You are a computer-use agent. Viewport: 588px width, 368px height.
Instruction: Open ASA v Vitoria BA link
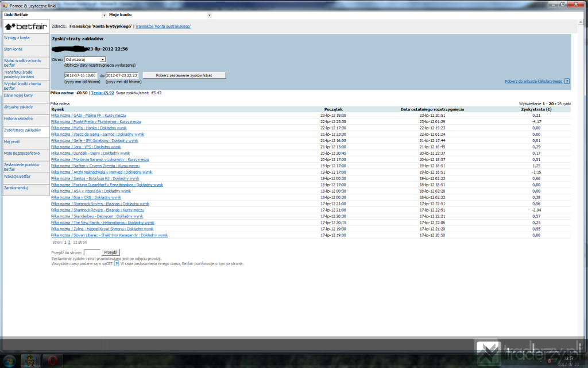[91, 191]
